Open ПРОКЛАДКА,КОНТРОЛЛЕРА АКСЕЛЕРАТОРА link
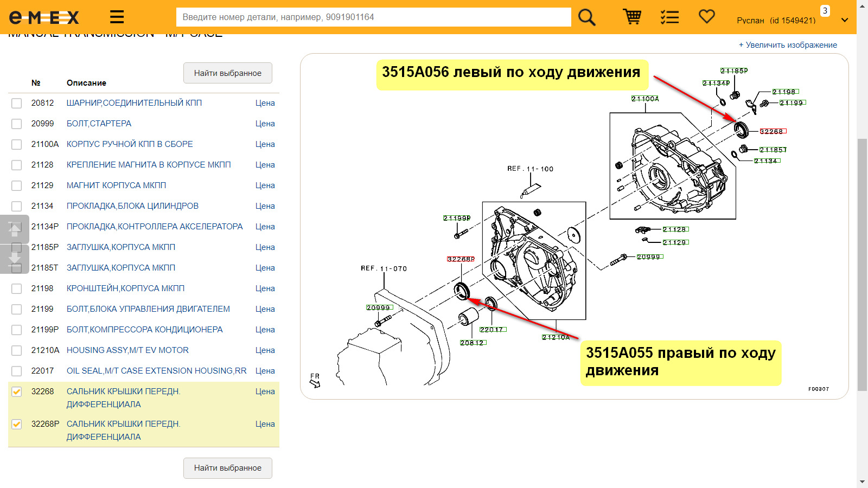The width and height of the screenshot is (868, 488). pyautogui.click(x=155, y=227)
